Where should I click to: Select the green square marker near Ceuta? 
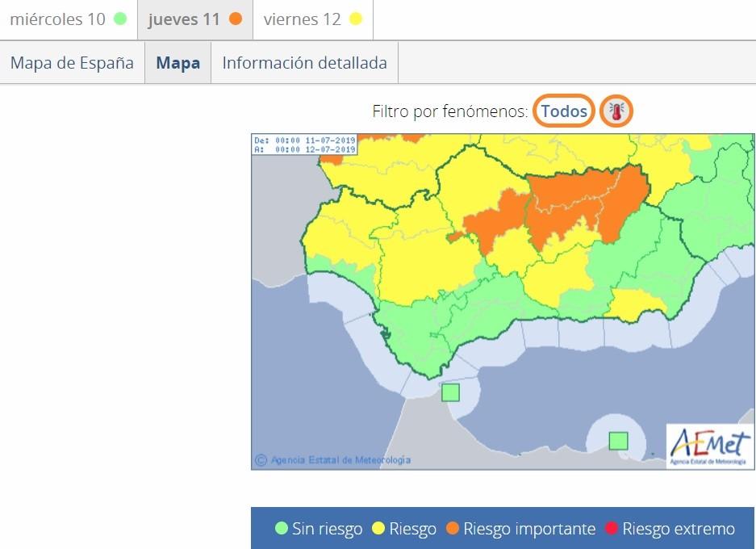(453, 392)
